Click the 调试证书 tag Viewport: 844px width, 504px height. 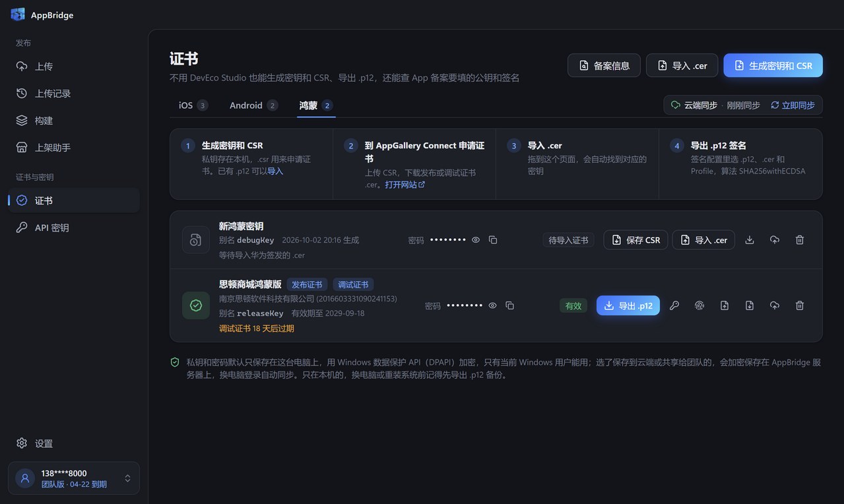(x=354, y=284)
